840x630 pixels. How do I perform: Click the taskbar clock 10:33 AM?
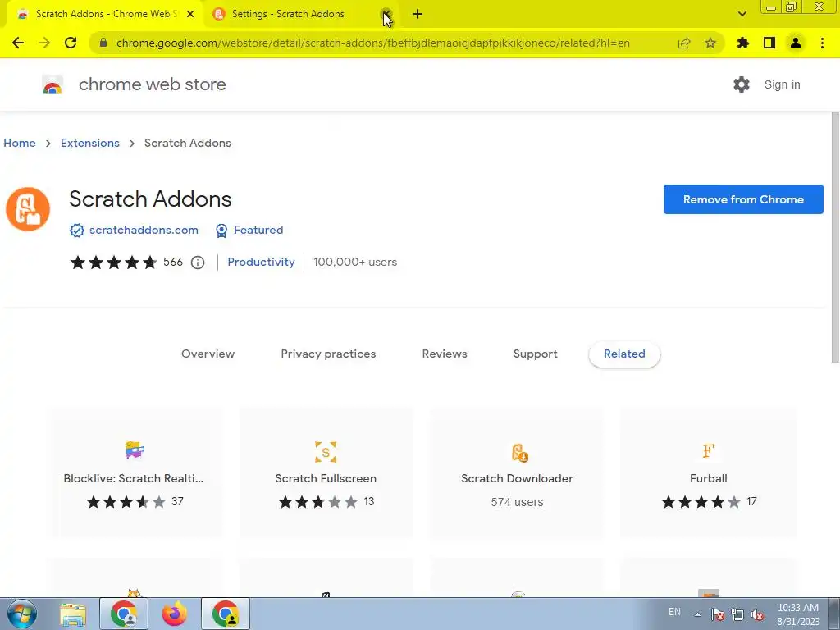(798, 608)
